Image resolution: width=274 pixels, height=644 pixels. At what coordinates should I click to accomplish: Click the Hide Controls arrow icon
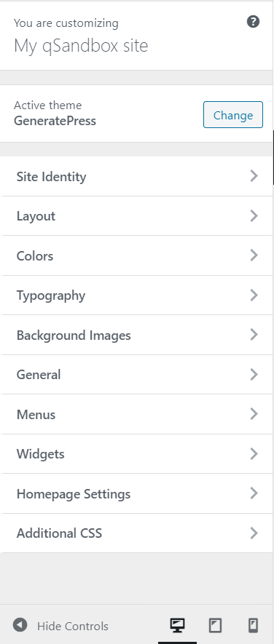20,625
